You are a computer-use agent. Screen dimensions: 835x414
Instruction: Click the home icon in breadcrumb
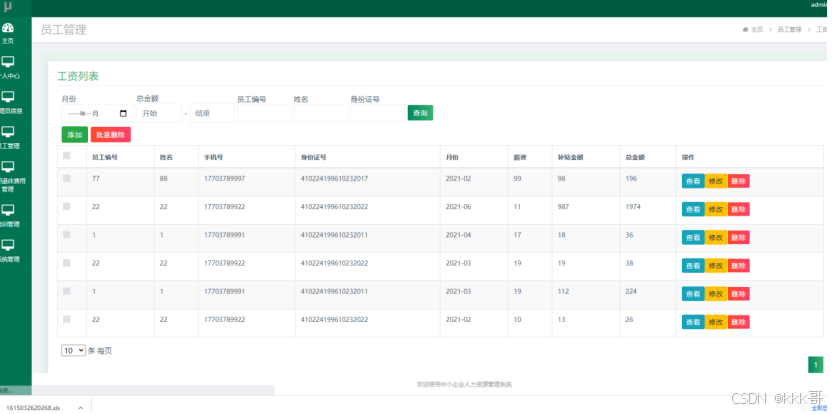(746, 30)
